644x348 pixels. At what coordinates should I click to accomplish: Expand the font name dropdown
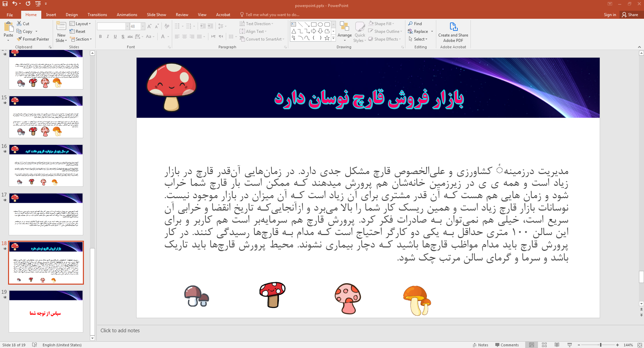127,26
